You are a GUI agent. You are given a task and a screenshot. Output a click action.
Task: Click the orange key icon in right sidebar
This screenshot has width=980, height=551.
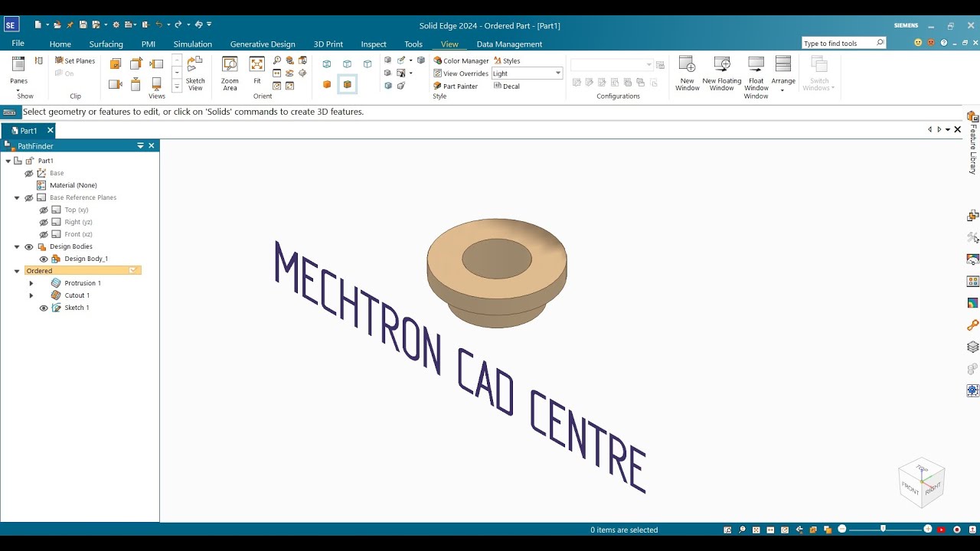tap(973, 325)
